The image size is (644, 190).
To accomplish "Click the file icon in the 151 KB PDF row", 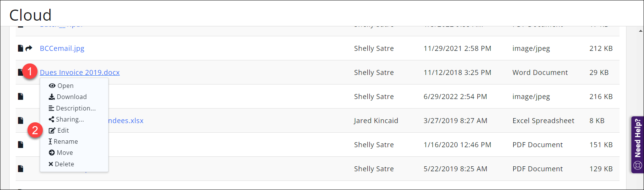I will 21,145.
